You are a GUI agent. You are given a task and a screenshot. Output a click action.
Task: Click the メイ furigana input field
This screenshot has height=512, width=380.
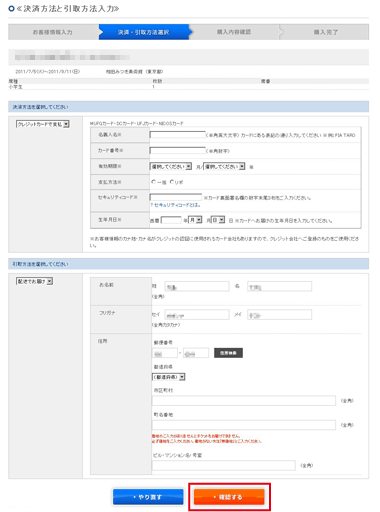(x=279, y=315)
